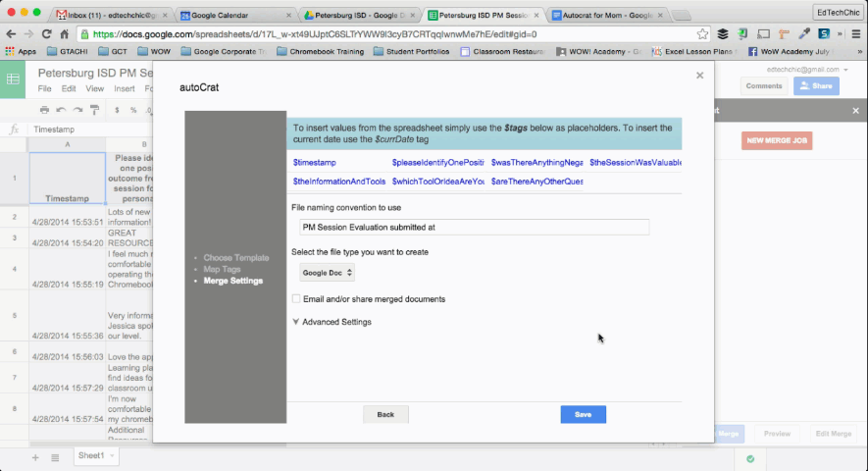Image resolution: width=868 pixels, height=471 pixels.
Task: Open the Insert menu in Sheets
Action: (x=124, y=88)
